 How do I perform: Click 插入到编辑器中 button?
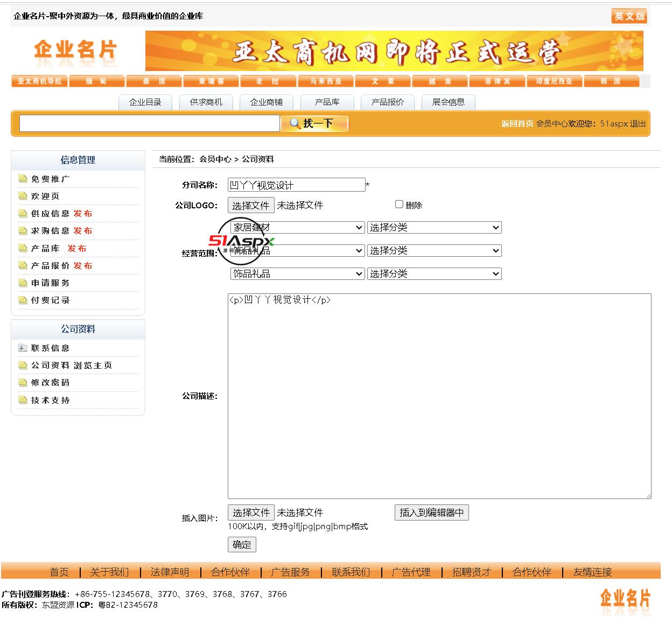coord(431,512)
